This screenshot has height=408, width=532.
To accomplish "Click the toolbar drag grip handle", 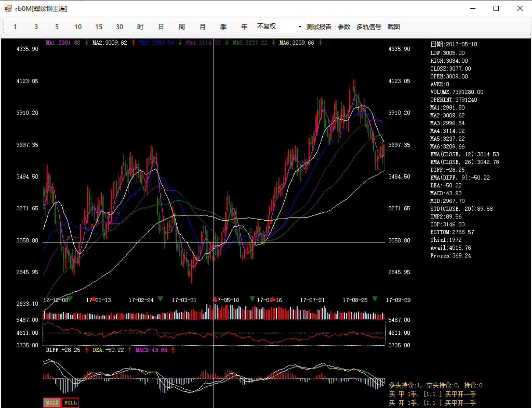I will [x=4, y=27].
